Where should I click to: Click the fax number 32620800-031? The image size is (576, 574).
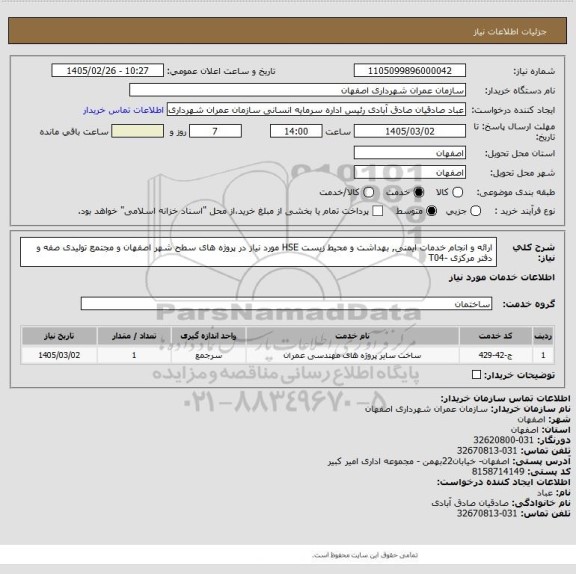pyautogui.click(x=503, y=440)
